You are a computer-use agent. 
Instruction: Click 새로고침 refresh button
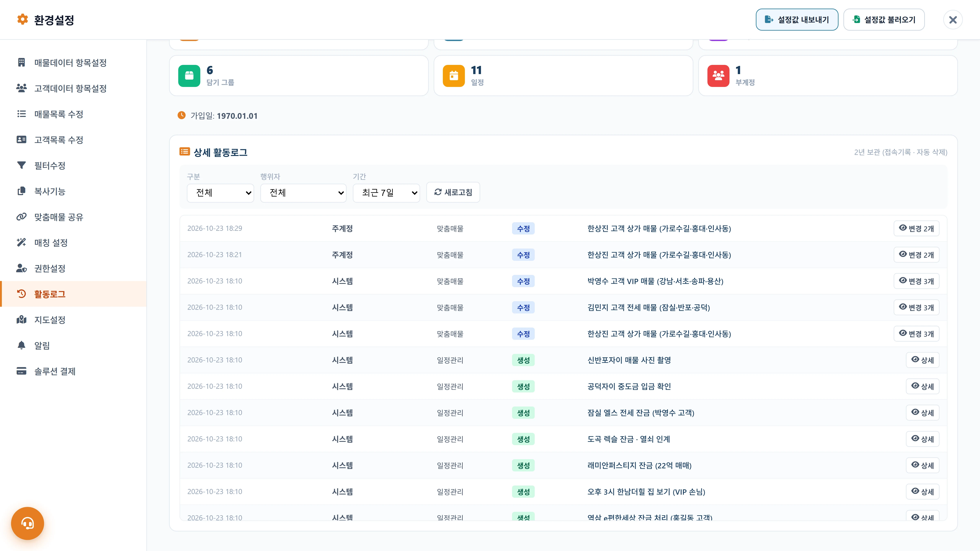(453, 192)
